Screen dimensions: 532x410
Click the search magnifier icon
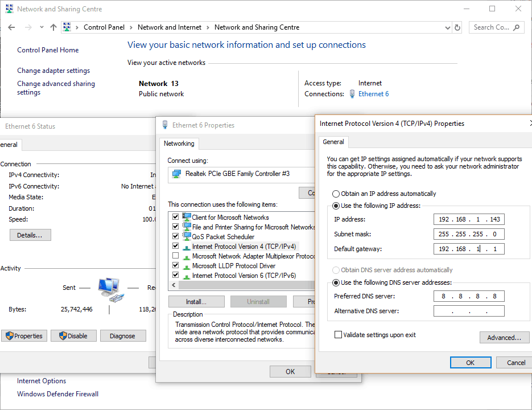[517, 27]
